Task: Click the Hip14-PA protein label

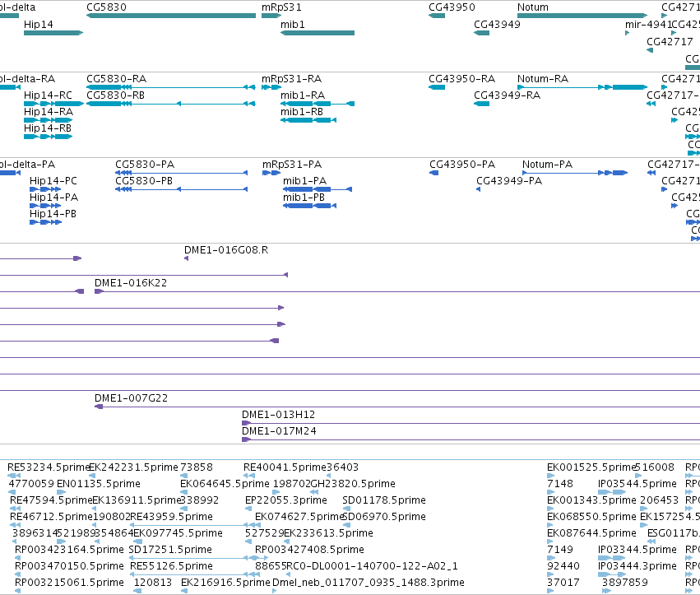Action: 53,198
